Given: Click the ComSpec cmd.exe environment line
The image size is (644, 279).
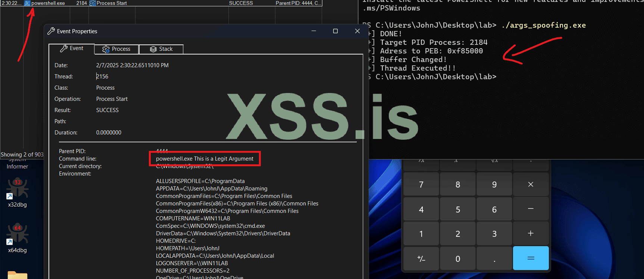Looking at the screenshot, I should coord(210,226).
